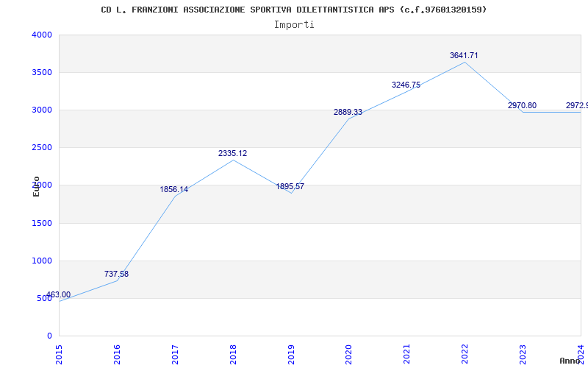Select y-axis value 3500
Image resolution: width=588 pixels, height=368 pixels.
click(42, 72)
